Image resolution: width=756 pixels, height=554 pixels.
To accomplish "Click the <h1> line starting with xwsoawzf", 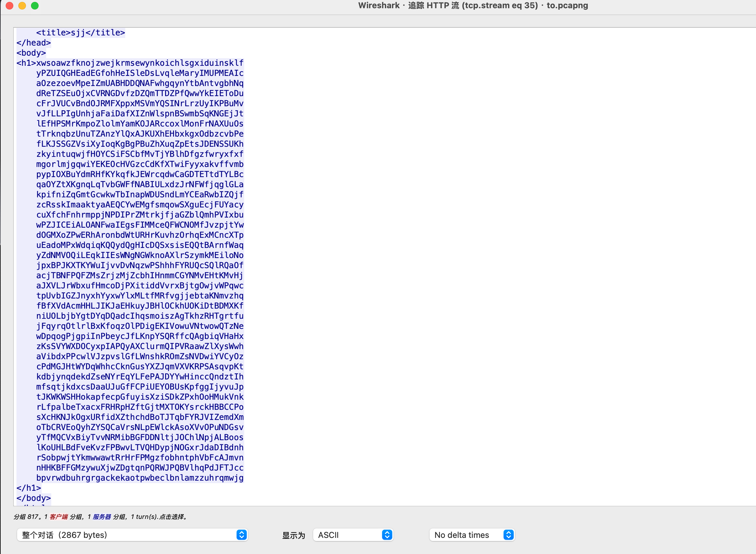I will point(130,63).
